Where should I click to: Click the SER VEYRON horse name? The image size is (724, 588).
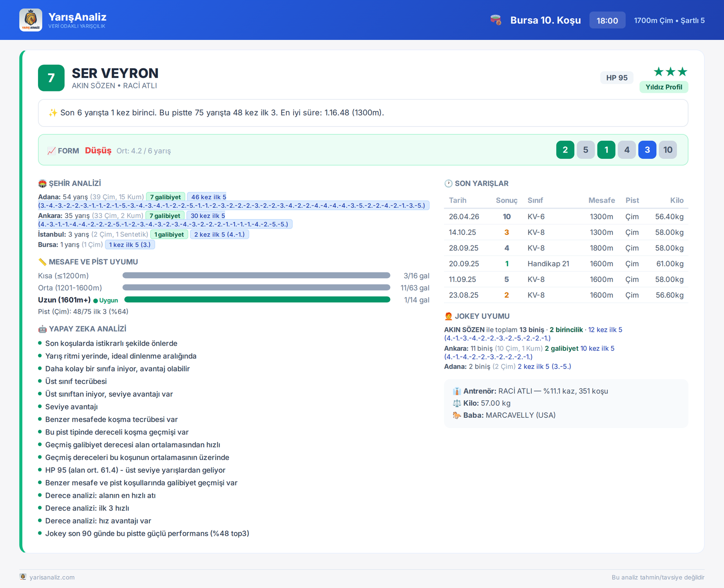[115, 73]
